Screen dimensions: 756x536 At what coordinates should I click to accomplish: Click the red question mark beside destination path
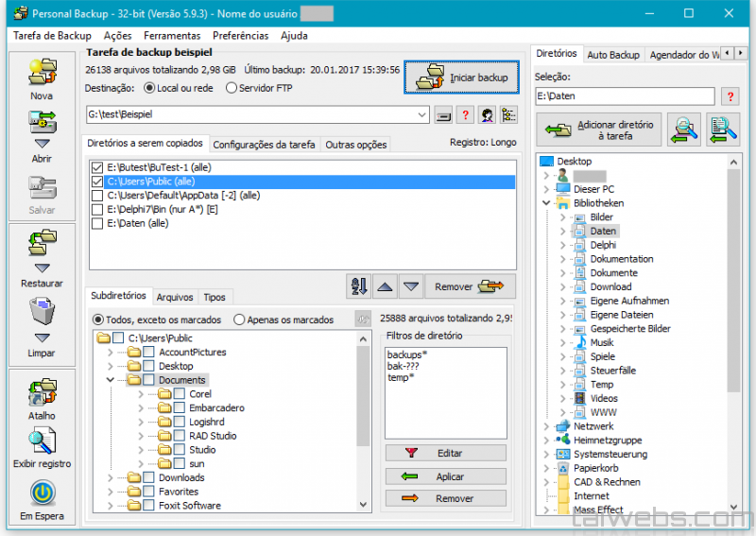coord(465,115)
